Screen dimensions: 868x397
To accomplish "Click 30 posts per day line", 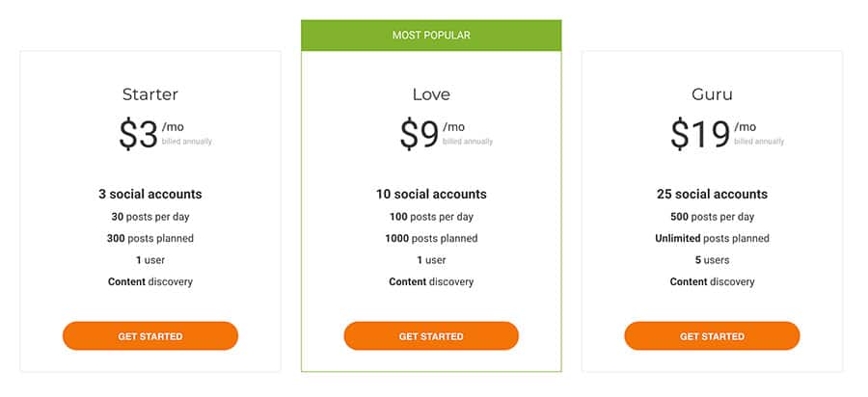I will click(x=150, y=217).
